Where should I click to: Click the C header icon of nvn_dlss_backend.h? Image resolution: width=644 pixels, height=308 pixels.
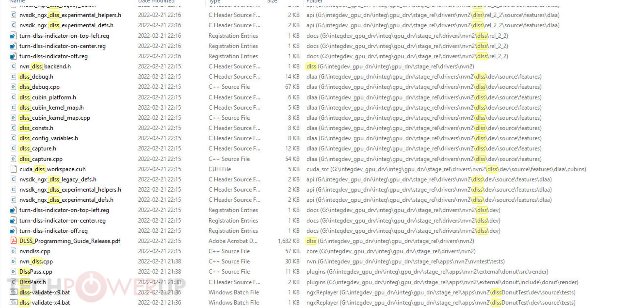coord(13,66)
